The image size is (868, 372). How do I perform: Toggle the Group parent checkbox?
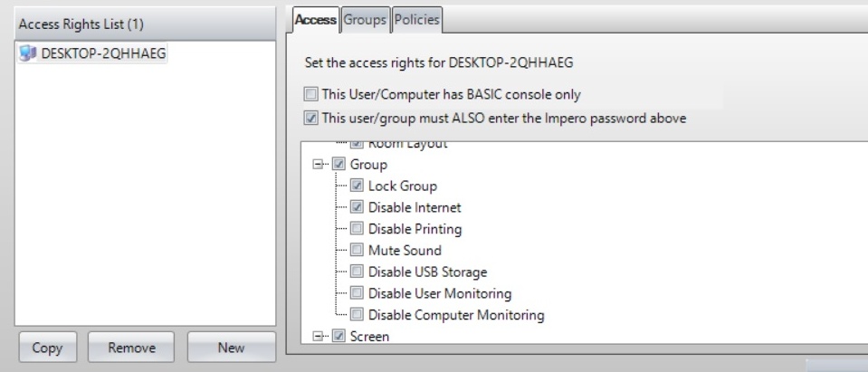(x=339, y=165)
